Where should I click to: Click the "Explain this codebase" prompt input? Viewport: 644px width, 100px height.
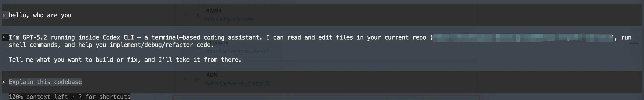point(45,82)
